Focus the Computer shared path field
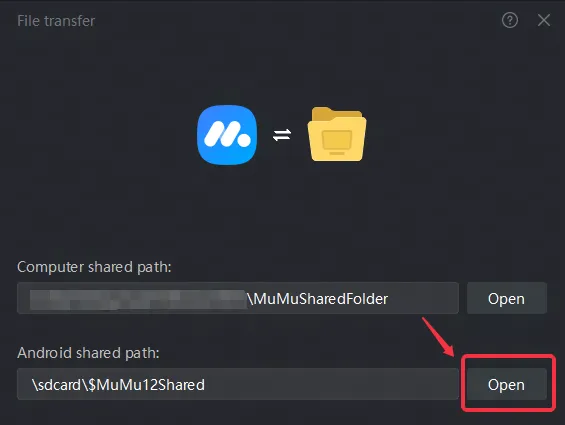 [238, 298]
